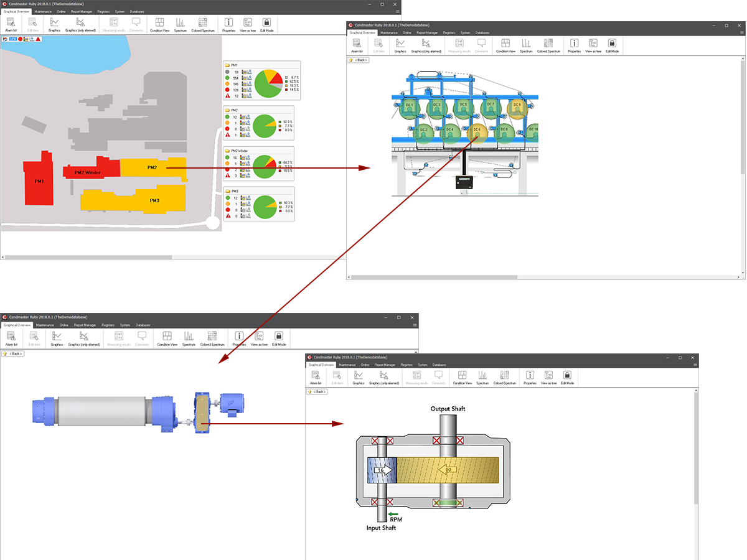Open Graphics (only alarmed) in plant map window
747x560 pixels.
[x=81, y=25]
